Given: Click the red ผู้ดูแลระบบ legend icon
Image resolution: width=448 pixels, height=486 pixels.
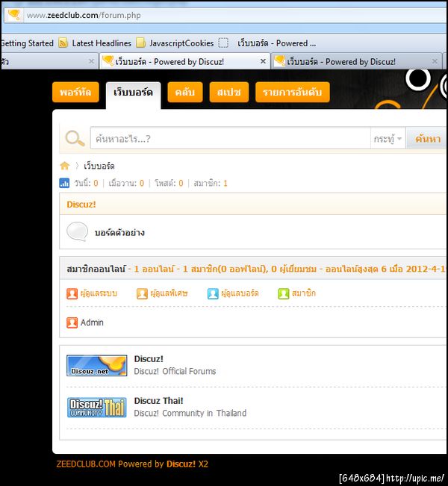Looking at the screenshot, I should point(72,293).
